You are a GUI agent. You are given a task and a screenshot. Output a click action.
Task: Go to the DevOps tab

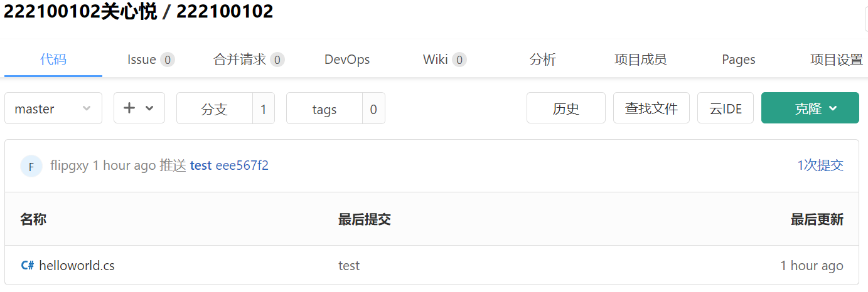(x=347, y=60)
